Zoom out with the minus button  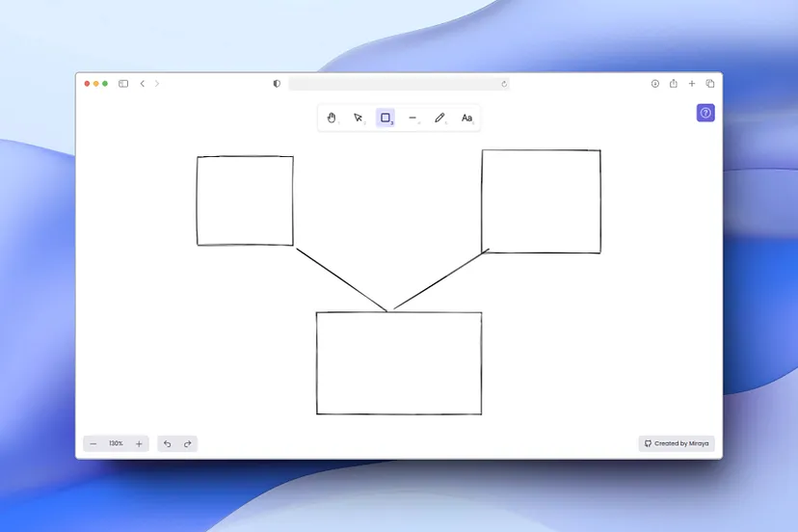[x=93, y=443]
